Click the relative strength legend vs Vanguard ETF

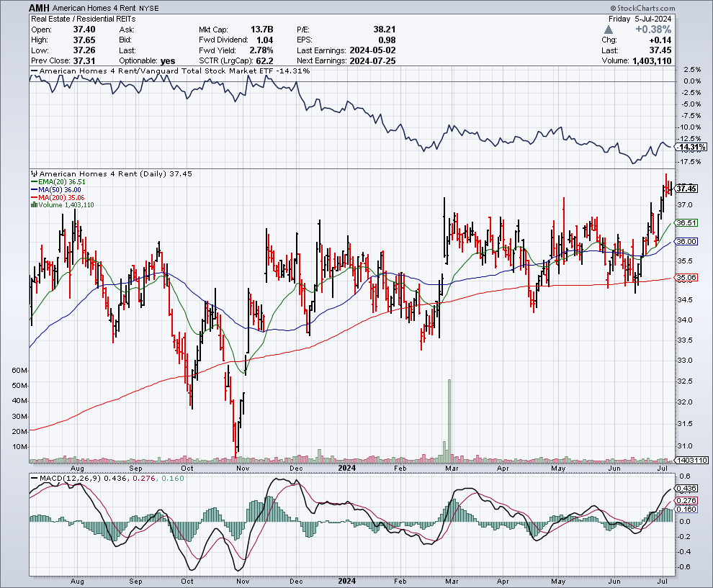pyautogui.click(x=171, y=71)
